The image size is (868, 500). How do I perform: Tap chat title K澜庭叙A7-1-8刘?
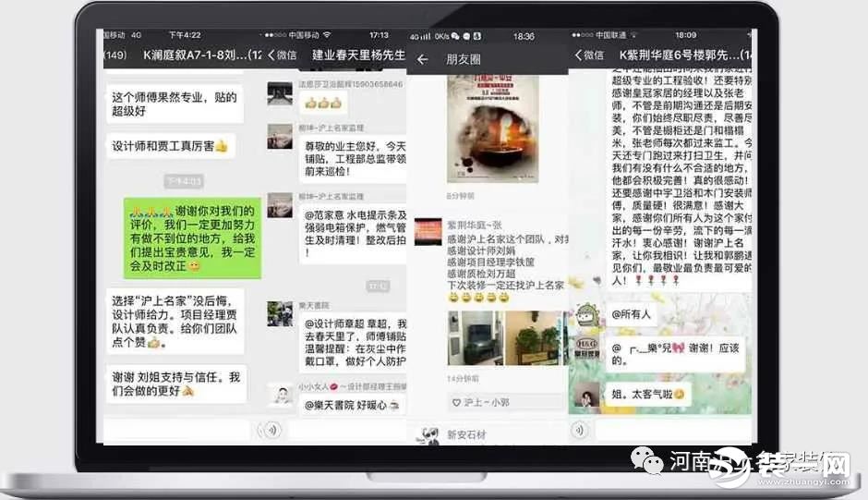(202, 55)
